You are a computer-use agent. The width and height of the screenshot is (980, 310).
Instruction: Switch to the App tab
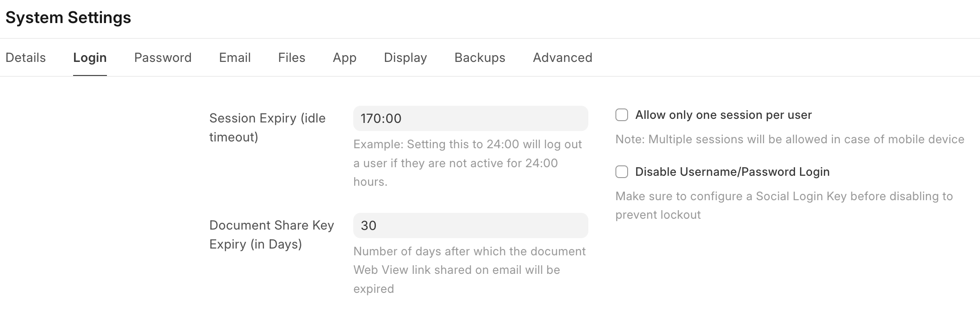tap(345, 58)
